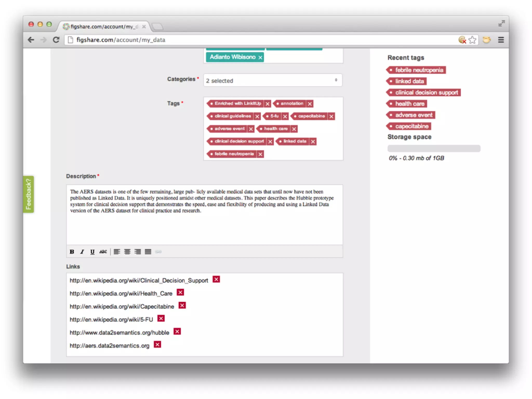Click the storage space progress bar
The width and height of the screenshot is (532, 399).
(434, 148)
